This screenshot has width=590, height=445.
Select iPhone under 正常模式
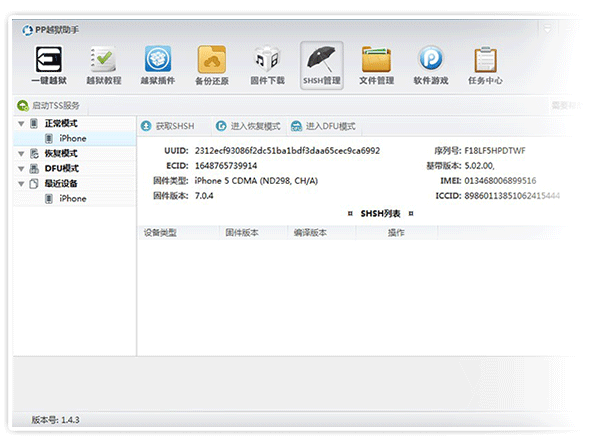[75, 138]
